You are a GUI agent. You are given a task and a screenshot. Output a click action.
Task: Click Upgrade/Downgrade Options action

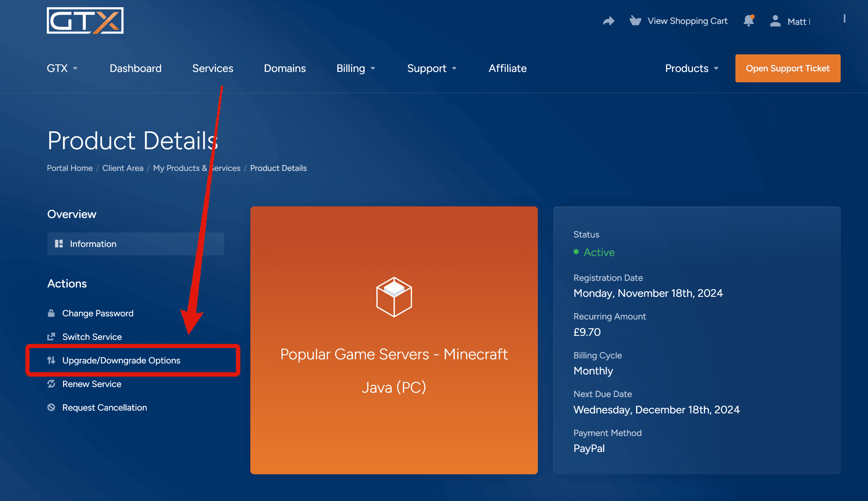(x=121, y=360)
